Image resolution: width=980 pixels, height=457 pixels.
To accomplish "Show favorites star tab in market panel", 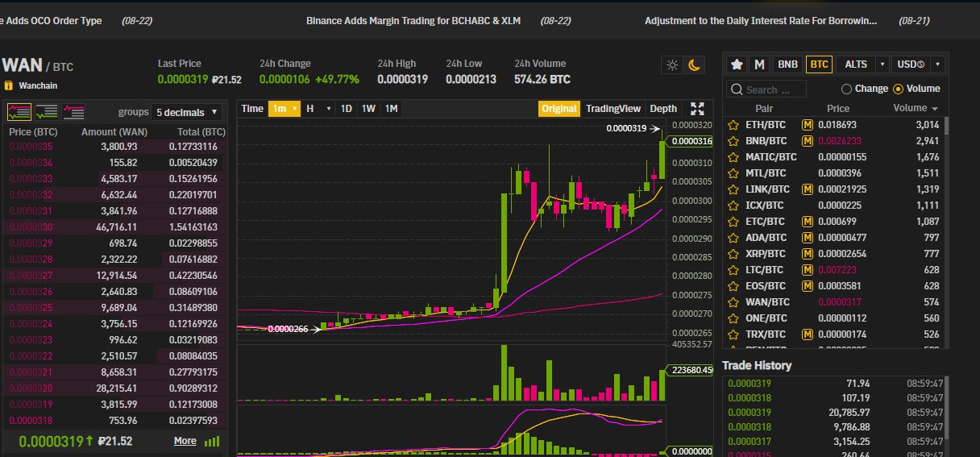I will (x=736, y=64).
